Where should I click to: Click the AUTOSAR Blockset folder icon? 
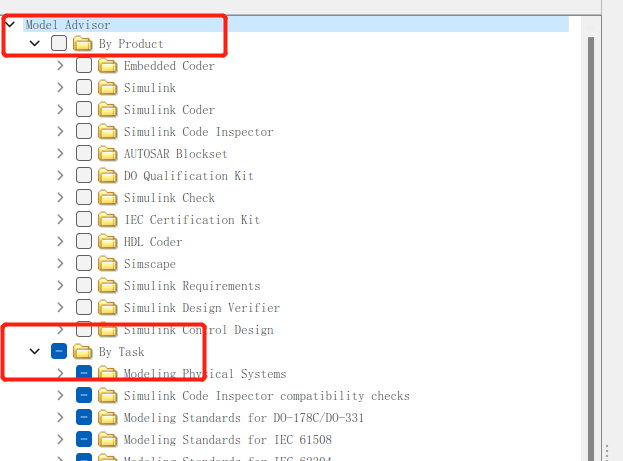pos(107,154)
